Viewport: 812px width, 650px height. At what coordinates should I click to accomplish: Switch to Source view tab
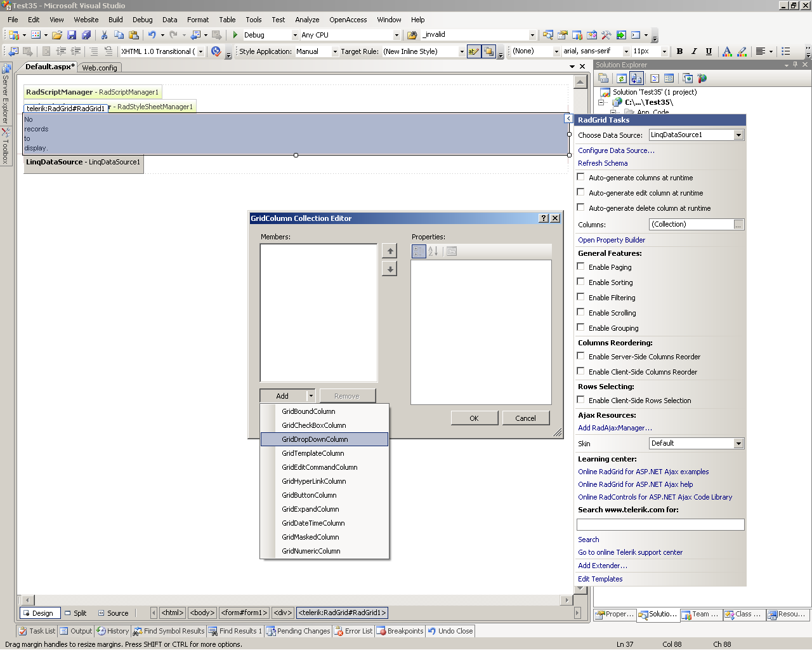tap(113, 613)
